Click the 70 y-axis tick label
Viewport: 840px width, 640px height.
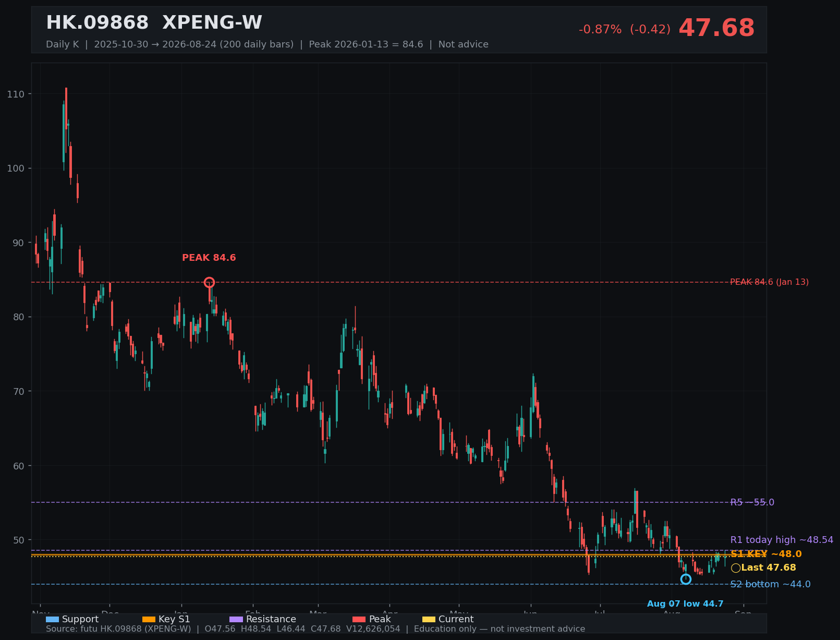click(18, 391)
